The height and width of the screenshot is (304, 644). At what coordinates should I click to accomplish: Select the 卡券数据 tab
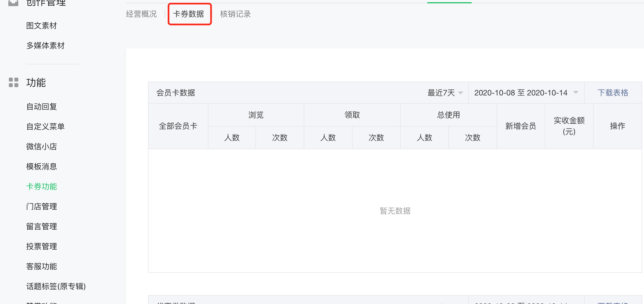click(189, 14)
